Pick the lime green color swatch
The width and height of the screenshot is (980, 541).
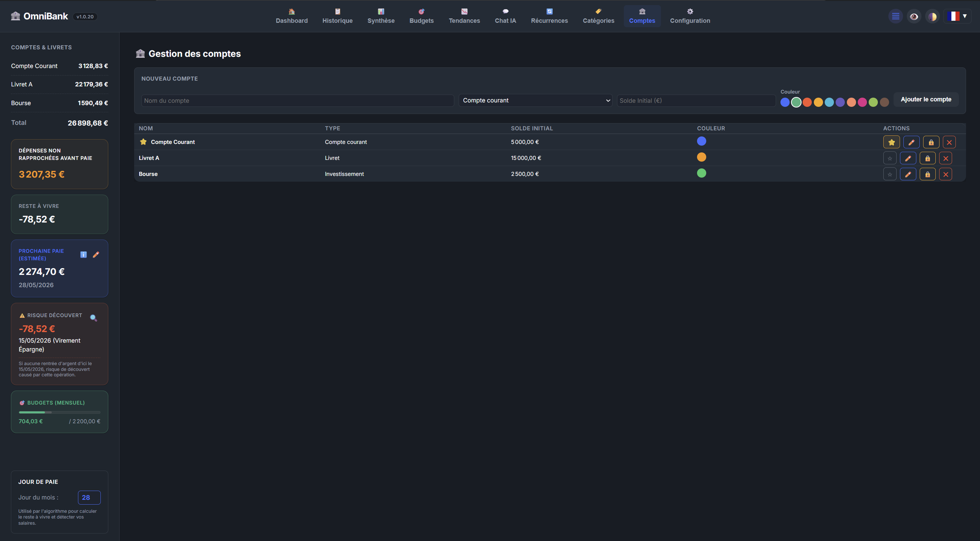[x=873, y=102]
